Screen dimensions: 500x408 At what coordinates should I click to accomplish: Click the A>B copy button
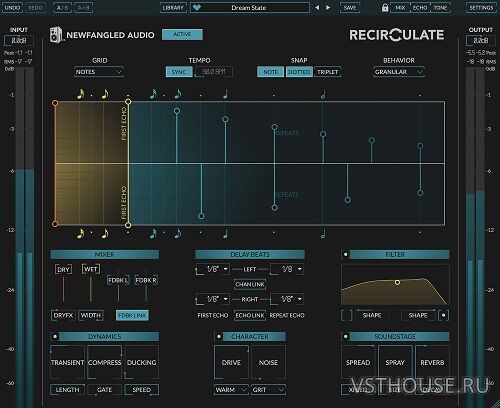83,7
